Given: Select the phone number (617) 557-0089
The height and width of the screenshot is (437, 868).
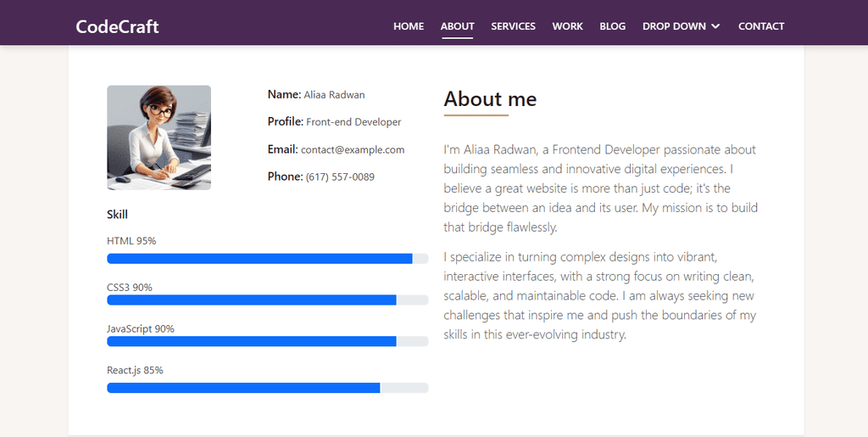Looking at the screenshot, I should 340,176.
